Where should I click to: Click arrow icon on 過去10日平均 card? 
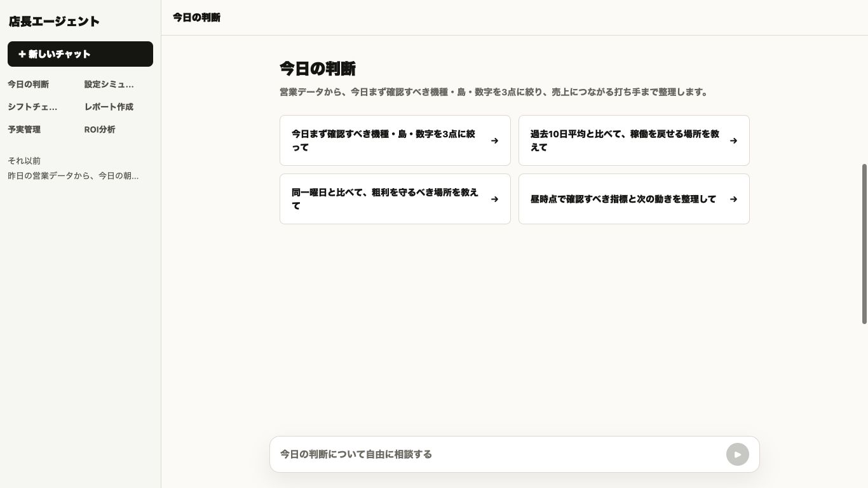tap(733, 140)
